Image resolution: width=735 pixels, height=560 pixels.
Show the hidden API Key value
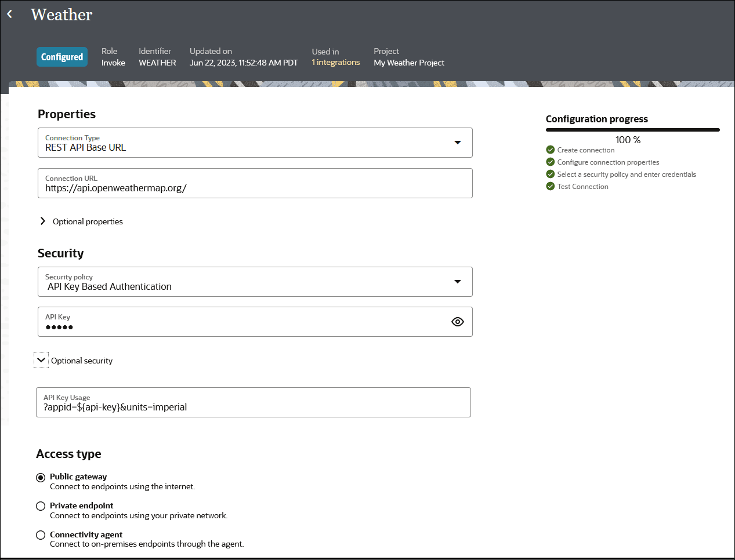pos(457,322)
